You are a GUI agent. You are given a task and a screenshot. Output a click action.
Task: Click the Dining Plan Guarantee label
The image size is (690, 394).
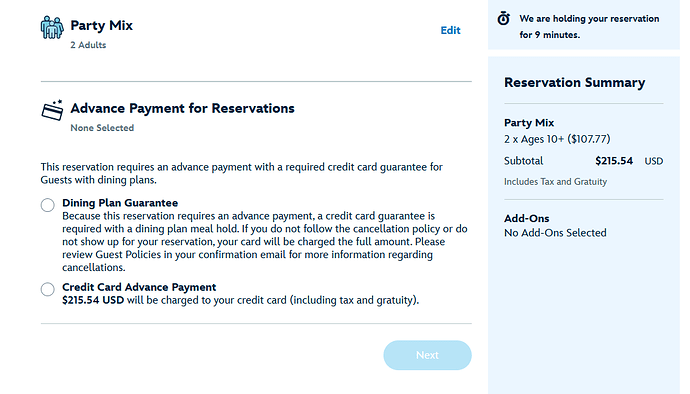[x=120, y=203]
